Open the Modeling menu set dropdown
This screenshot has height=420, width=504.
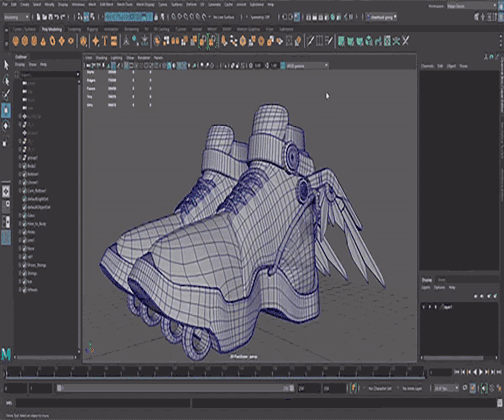click(16, 17)
